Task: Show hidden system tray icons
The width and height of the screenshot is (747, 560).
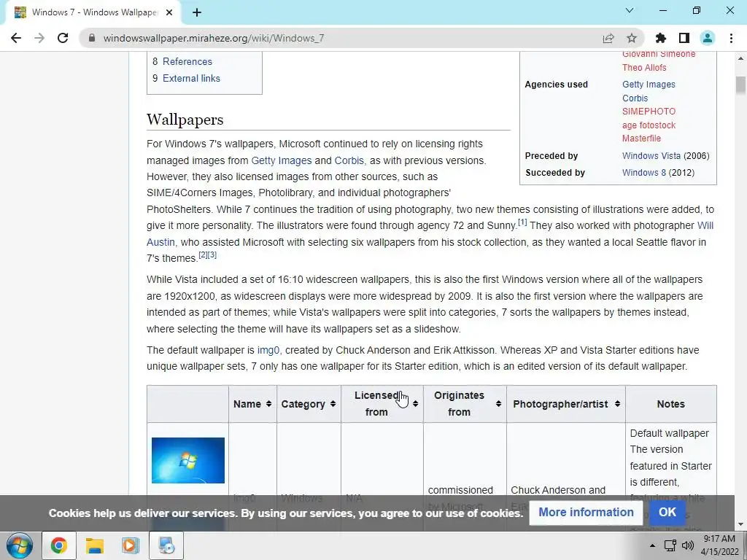Action: coord(652,545)
